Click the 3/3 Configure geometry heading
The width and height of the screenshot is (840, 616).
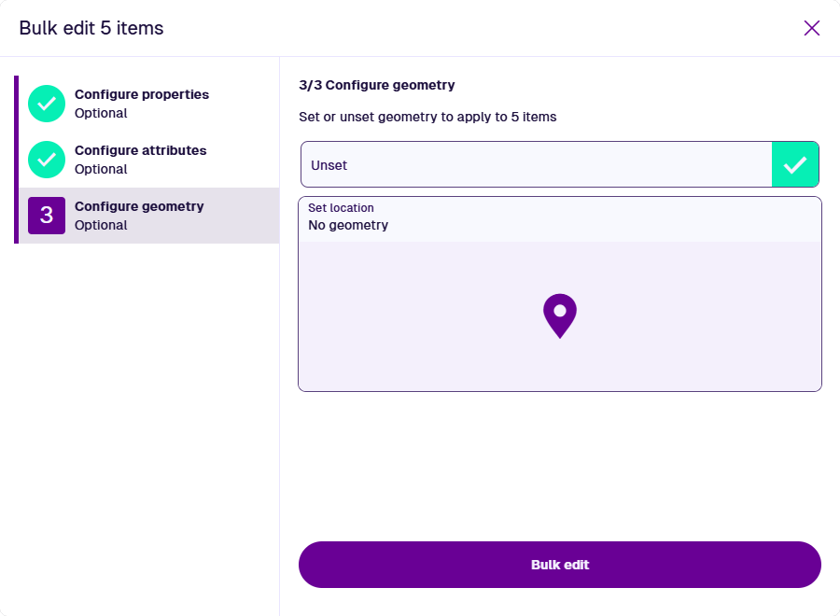377,85
